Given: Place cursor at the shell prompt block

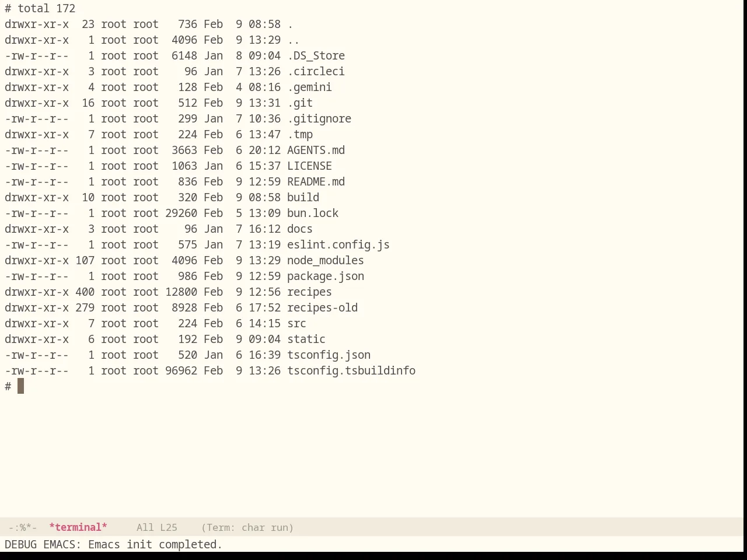Looking at the screenshot, I should pyautogui.click(x=20, y=386).
